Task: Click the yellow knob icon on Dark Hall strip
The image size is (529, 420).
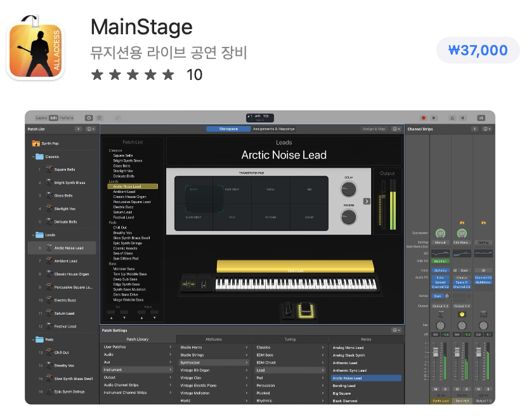Action: click(x=462, y=315)
